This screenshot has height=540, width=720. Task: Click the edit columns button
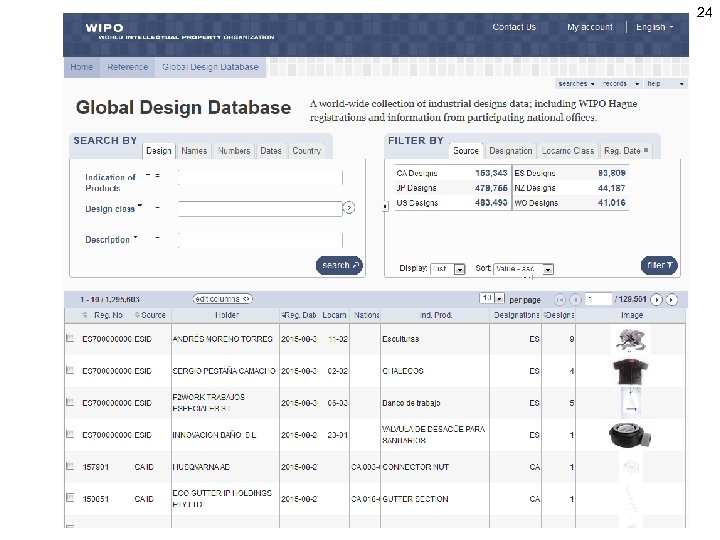tap(222, 299)
